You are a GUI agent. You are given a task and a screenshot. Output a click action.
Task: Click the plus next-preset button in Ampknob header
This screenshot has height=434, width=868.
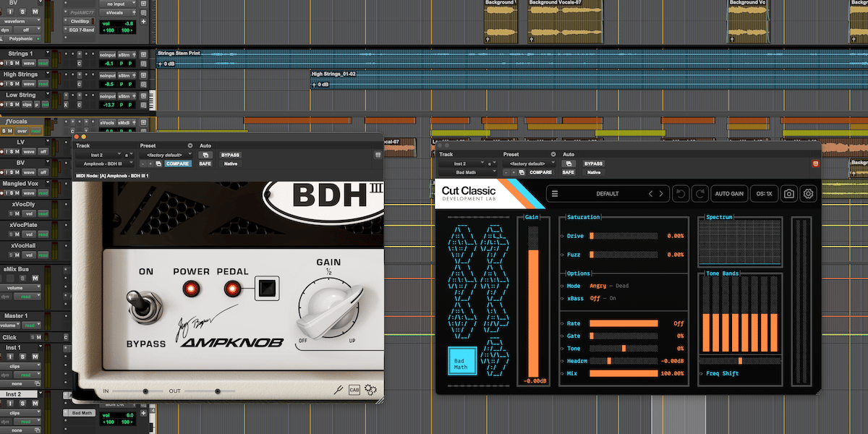tap(150, 163)
